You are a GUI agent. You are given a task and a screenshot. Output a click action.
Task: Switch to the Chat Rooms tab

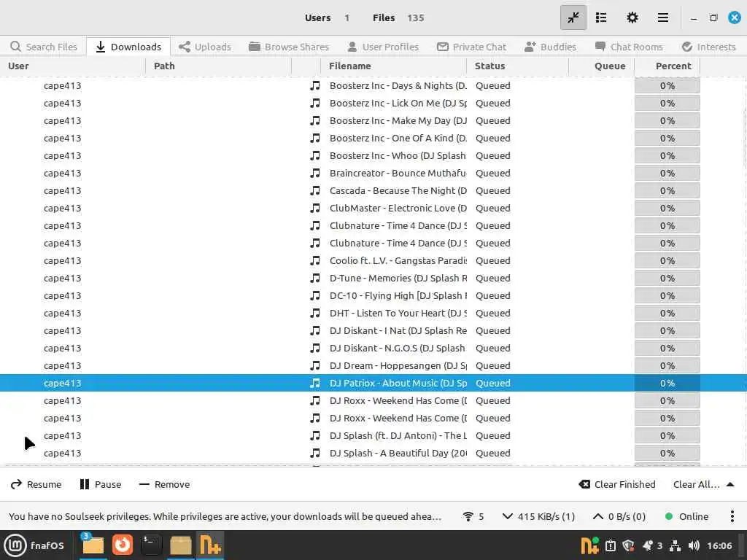[629, 47]
